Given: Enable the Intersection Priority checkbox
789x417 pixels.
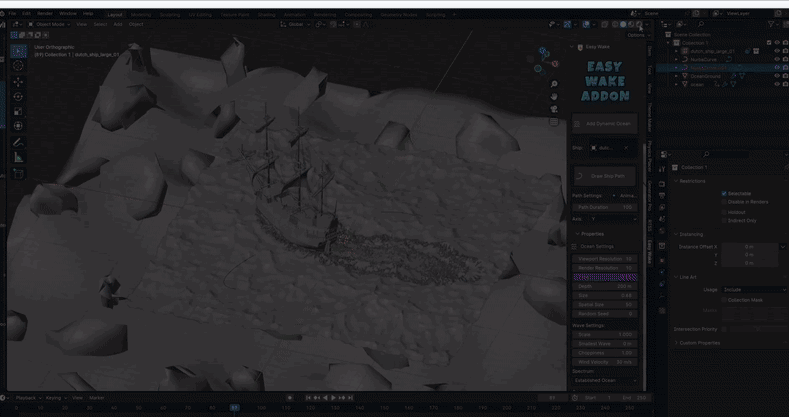Looking at the screenshot, I should pyautogui.click(x=724, y=329).
